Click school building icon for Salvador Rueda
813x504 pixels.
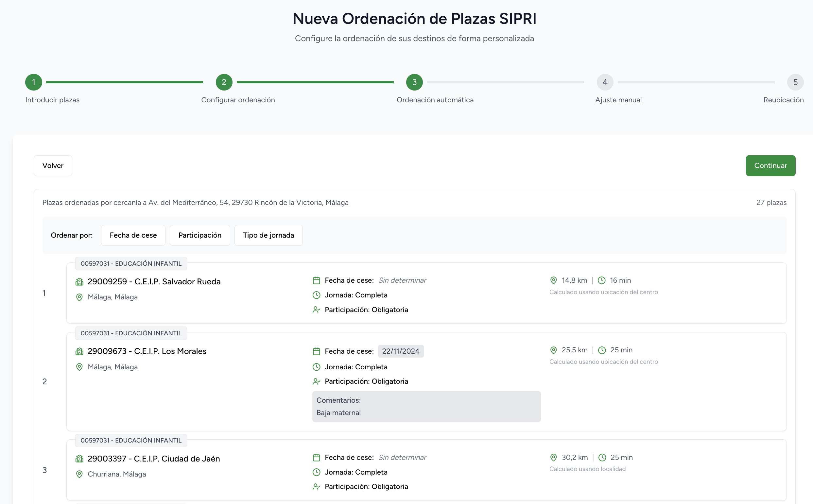[79, 282]
